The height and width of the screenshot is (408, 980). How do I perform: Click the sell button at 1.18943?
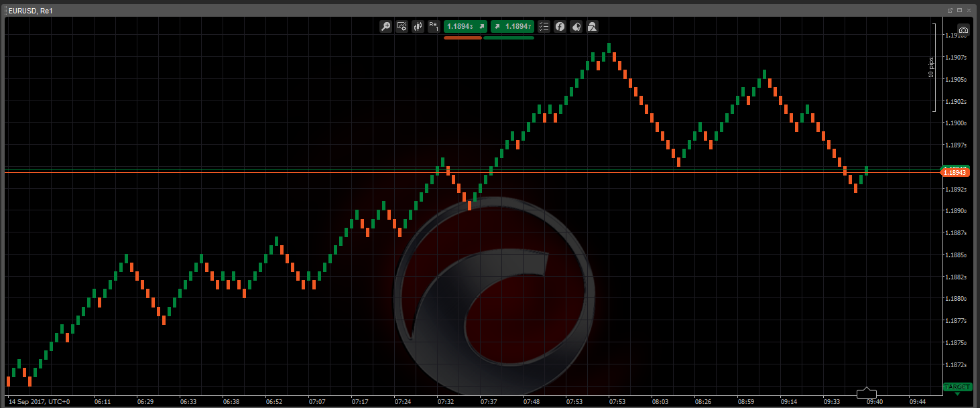click(x=465, y=27)
